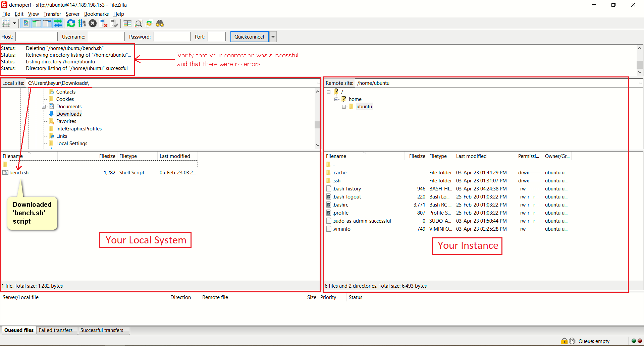Open the Site Manager dropdown arrow
Image resolution: width=644 pixels, height=346 pixels.
tap(14, 23)
